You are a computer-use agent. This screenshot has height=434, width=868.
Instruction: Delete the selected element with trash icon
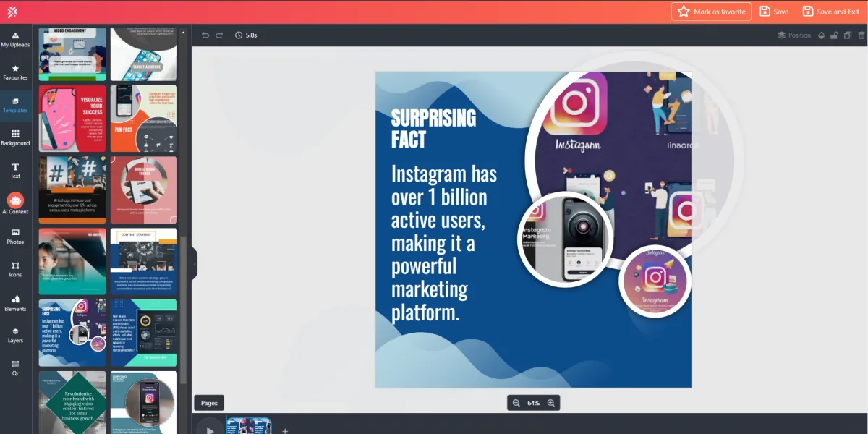click(860, 35)
